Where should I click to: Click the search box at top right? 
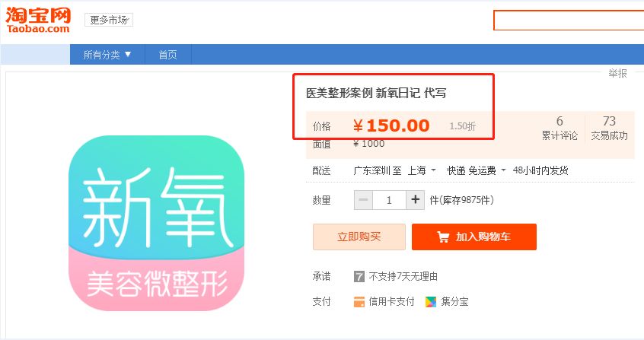(569, 20)
